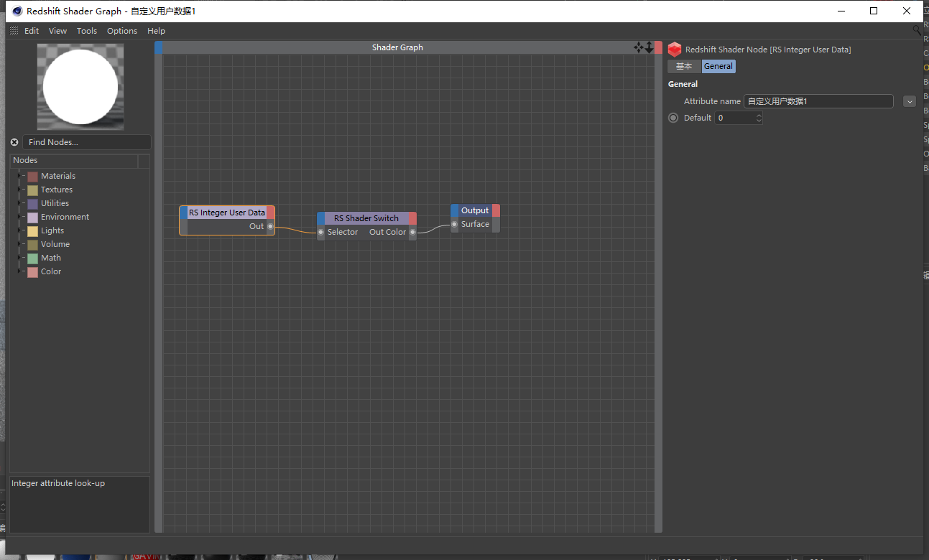Expand the Math node category
Screen dimensions: 929x560
coord(20,258)
